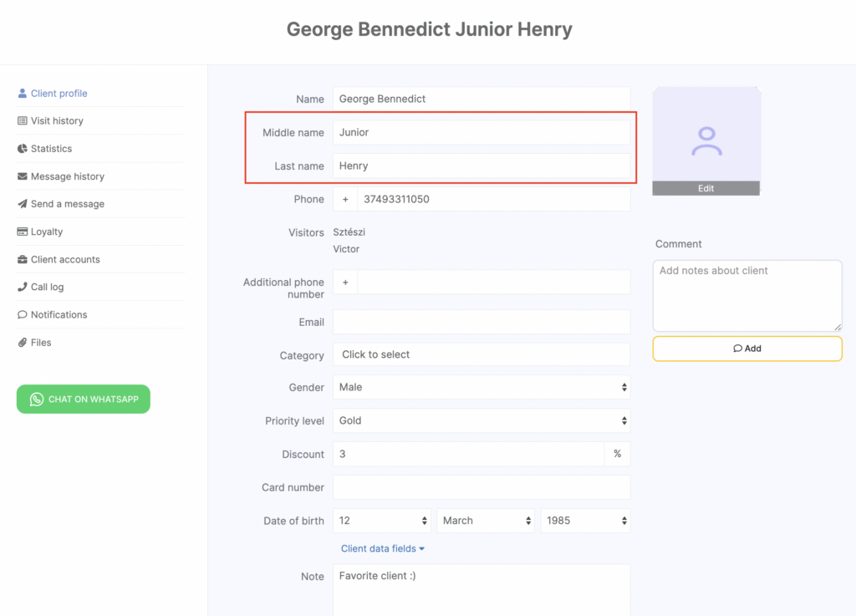The image size is (856, 616).
Task: Click the Email input field
Action: pos(481,322)
